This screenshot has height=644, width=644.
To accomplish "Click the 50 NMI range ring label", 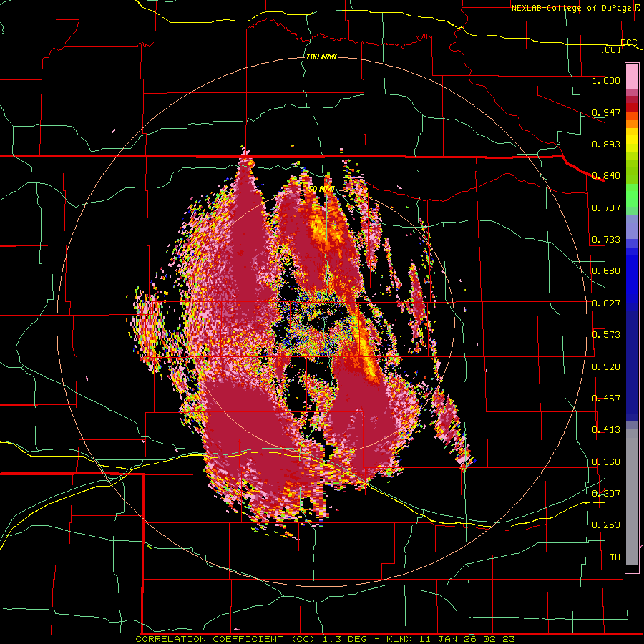I will pos(321,189).
